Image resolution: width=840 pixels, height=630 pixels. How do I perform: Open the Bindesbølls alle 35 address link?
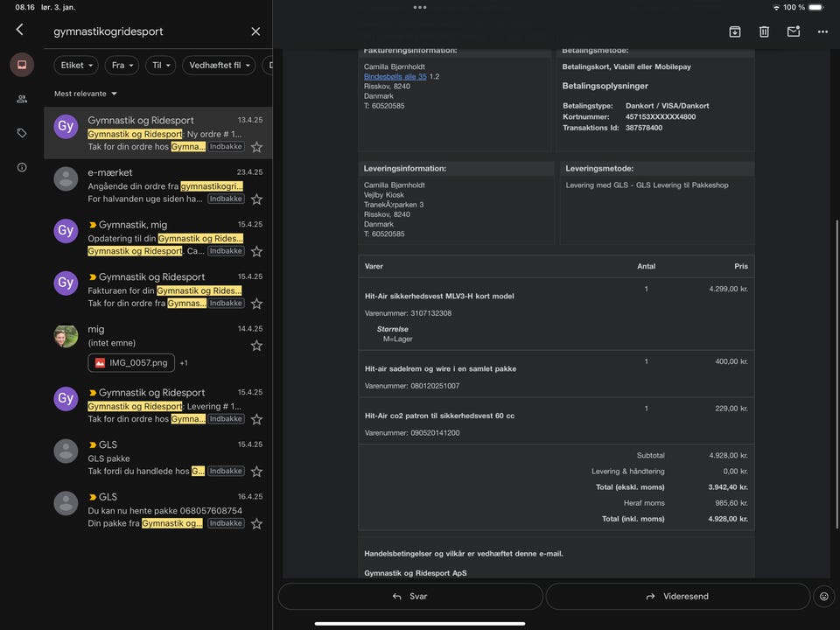(x=395, y=77)
